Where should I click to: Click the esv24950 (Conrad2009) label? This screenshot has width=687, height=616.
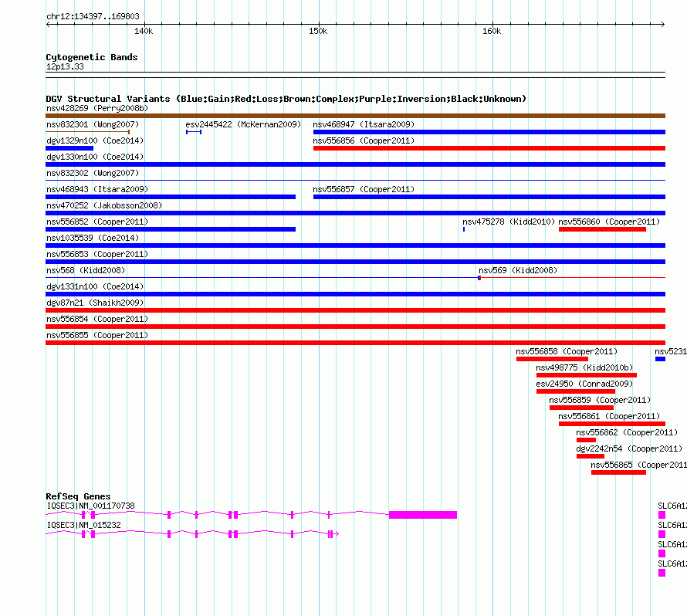pyautogui.click(x=584, y=384)
